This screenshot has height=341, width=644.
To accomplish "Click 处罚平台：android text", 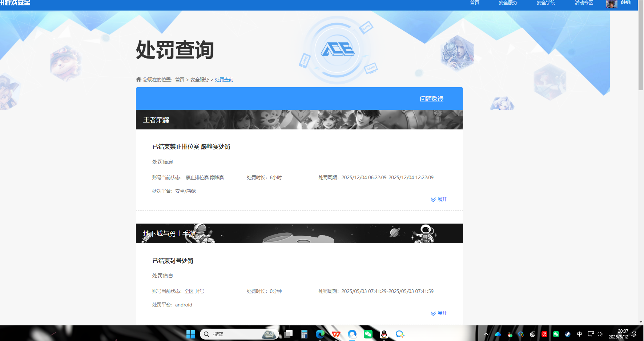I will 172,305.
